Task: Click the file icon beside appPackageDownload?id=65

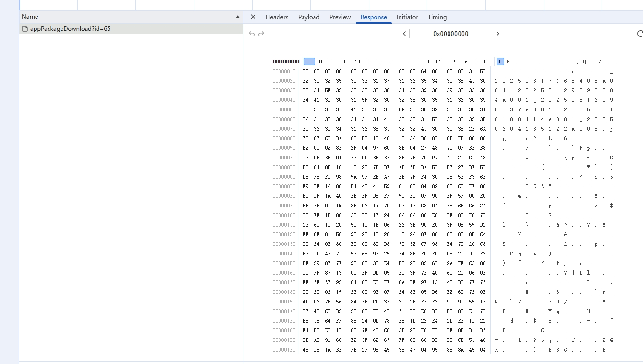Action: pyautogui.click(x=25, y=29)
